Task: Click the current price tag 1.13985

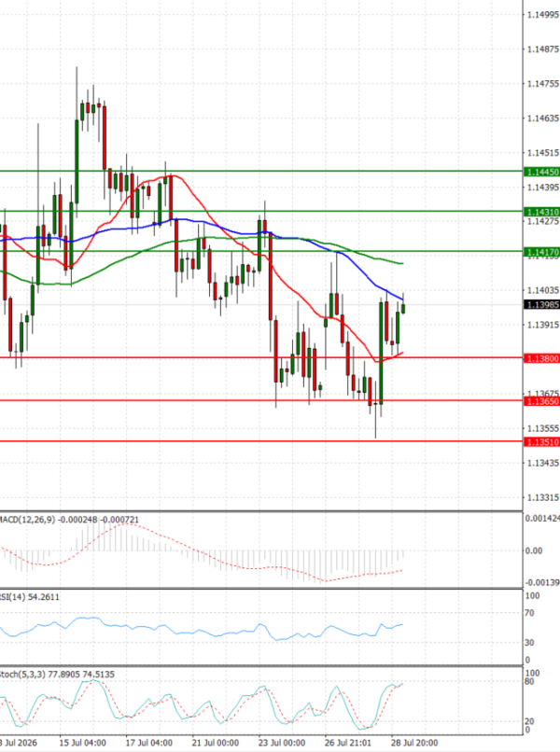Action: point(541,304)
